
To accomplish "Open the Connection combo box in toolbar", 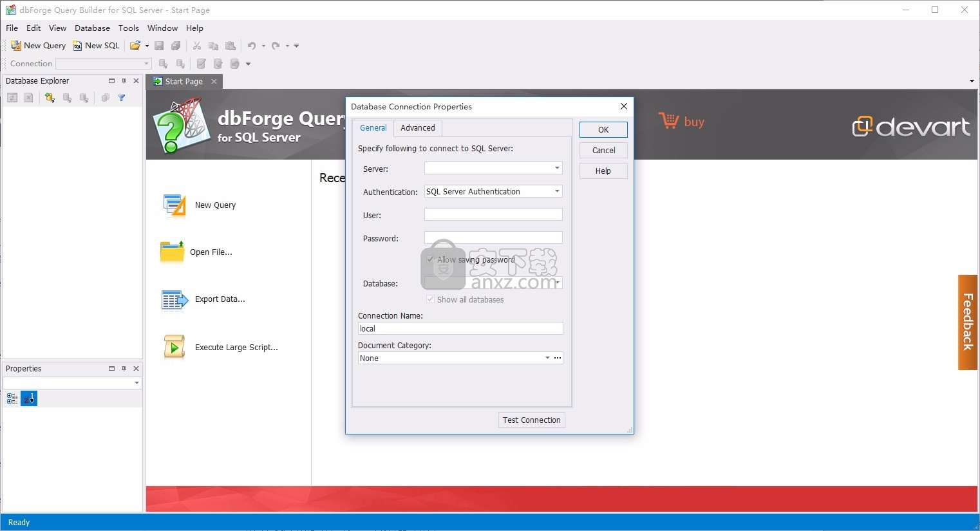I will click(x=103, y=64).
